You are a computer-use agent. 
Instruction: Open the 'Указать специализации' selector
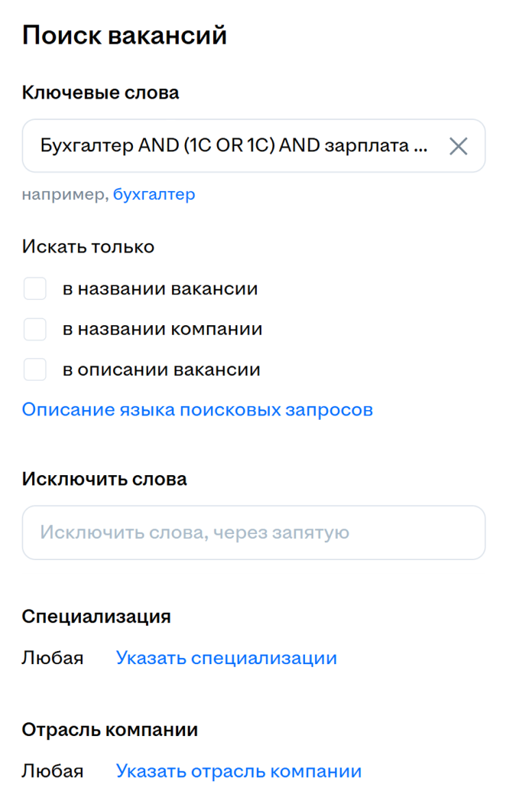227,658
